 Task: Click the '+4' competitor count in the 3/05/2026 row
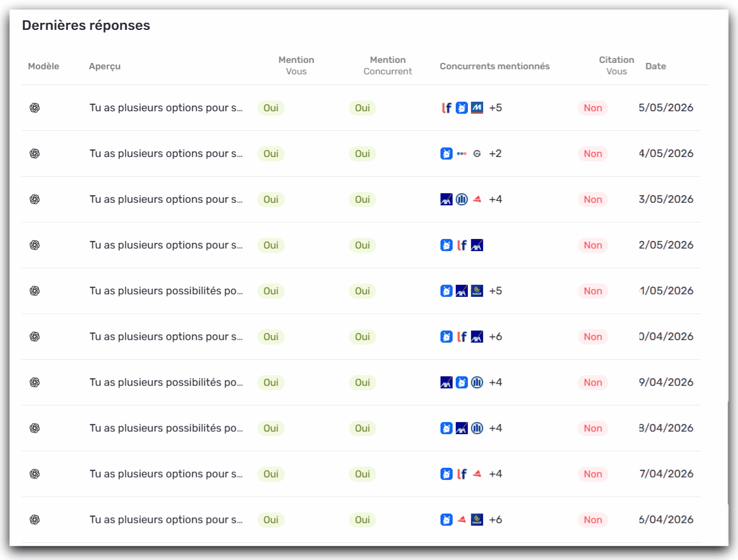coord(495,199)
